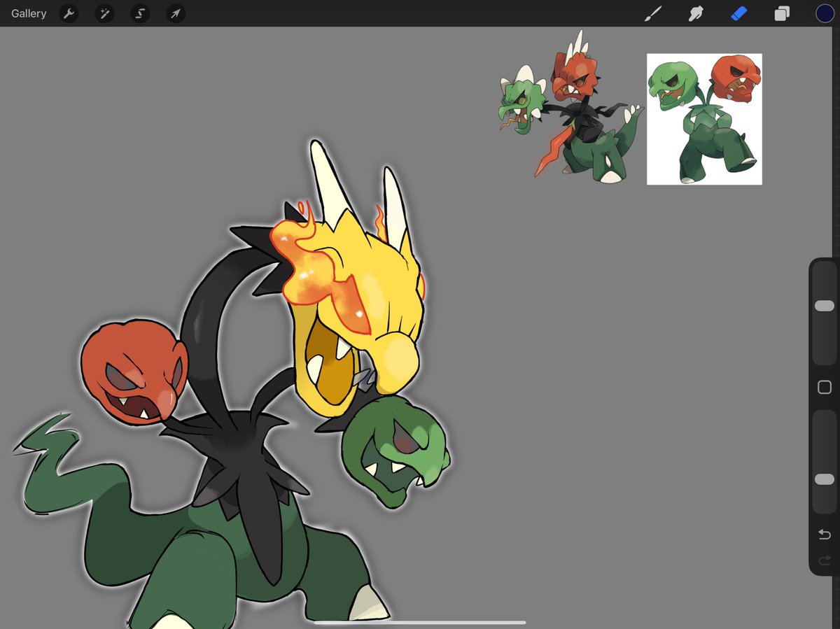Select the Eraser tool

point(738,13)
